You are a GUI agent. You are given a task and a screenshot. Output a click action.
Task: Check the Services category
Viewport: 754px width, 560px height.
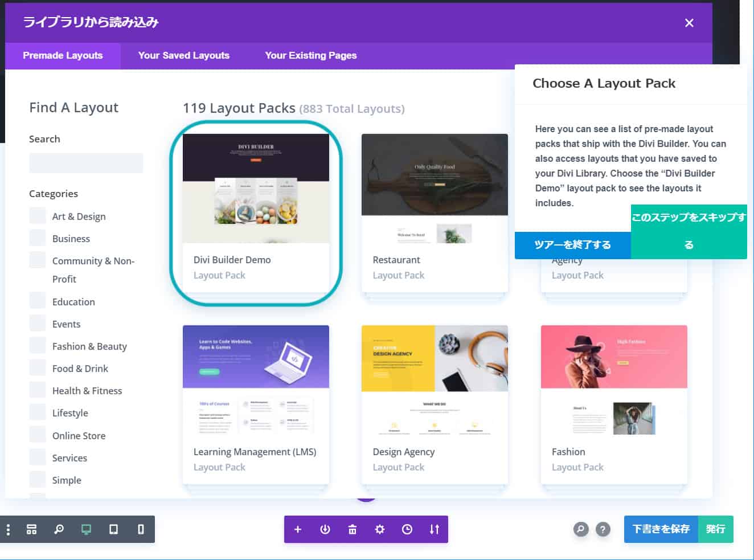[38, 457]
